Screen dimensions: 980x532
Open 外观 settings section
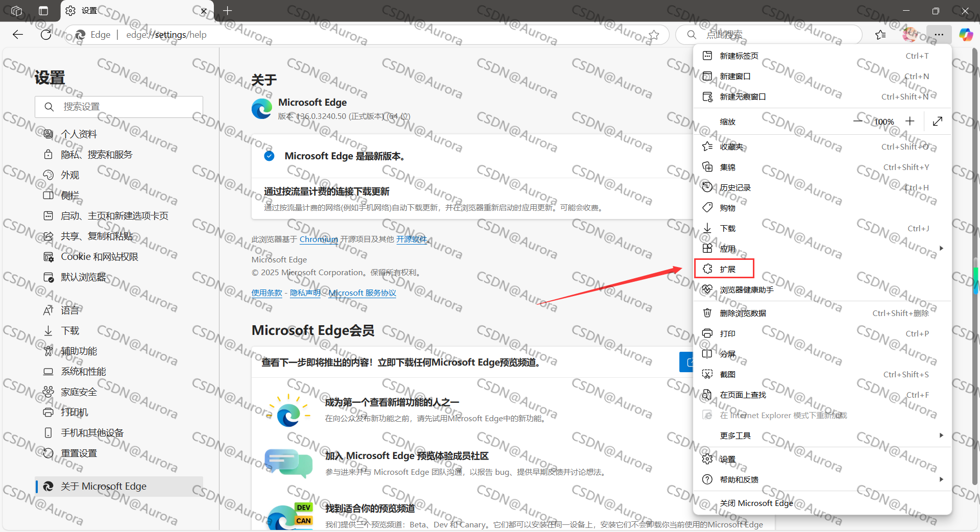[119, 175]
